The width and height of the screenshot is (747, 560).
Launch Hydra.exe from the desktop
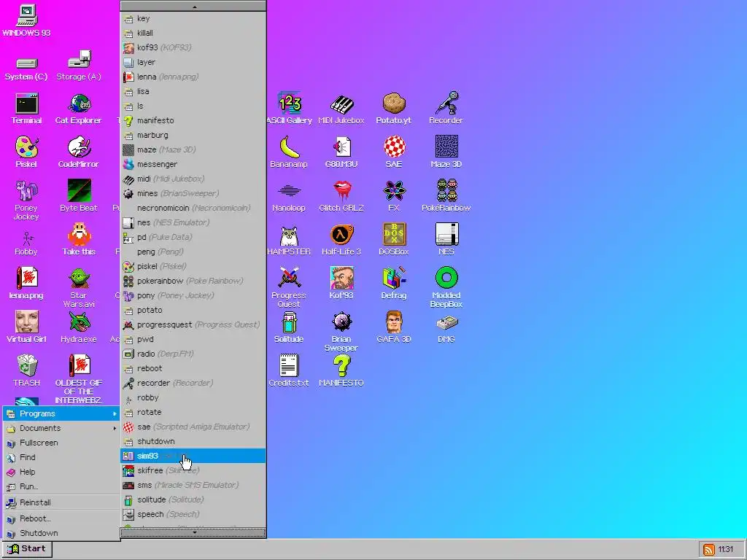79,327
